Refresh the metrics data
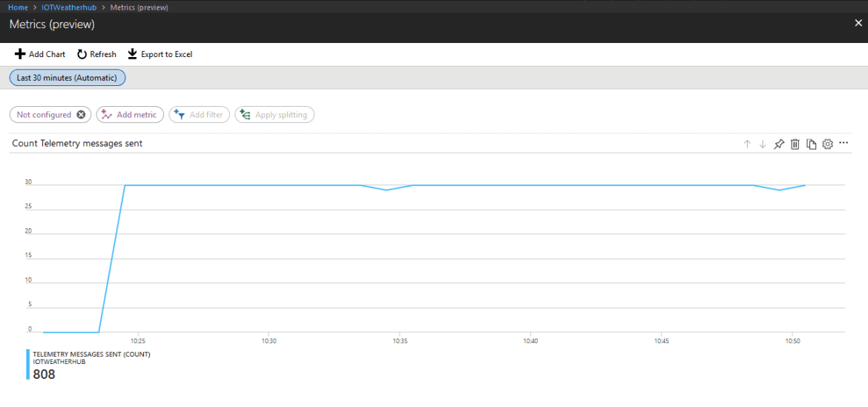 [96, 54]
